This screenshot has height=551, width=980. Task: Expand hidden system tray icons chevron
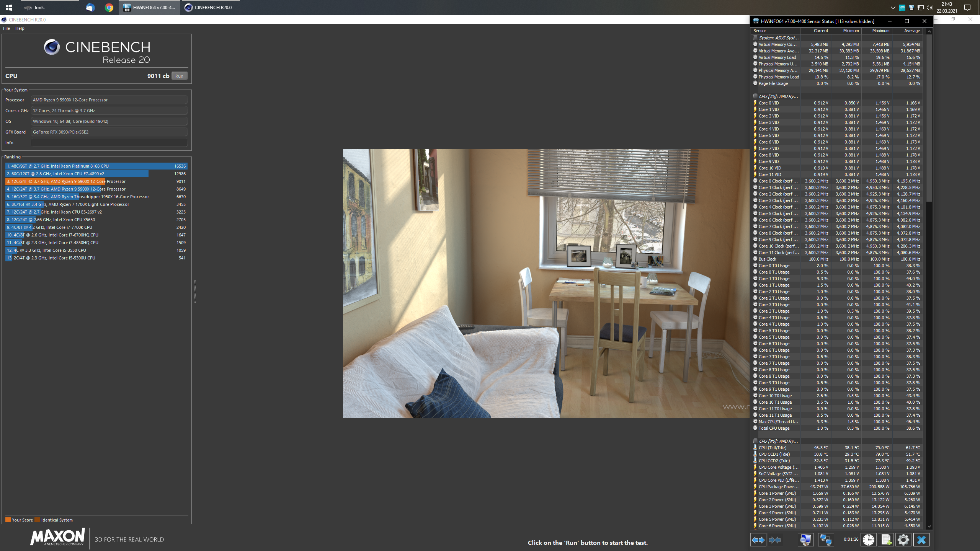pyautogui.click(x=893, y=8)
